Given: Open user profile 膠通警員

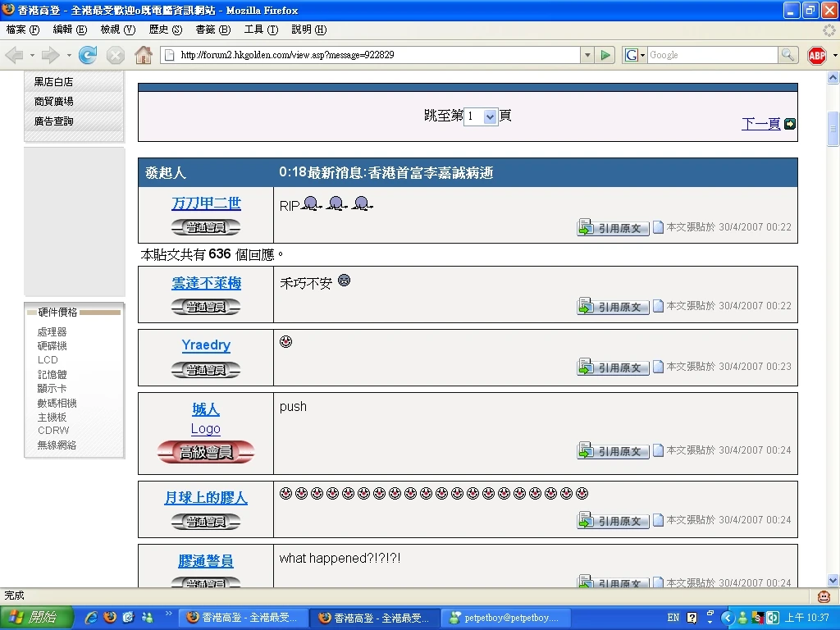Looking at the screenshot, I should [206, 561].
